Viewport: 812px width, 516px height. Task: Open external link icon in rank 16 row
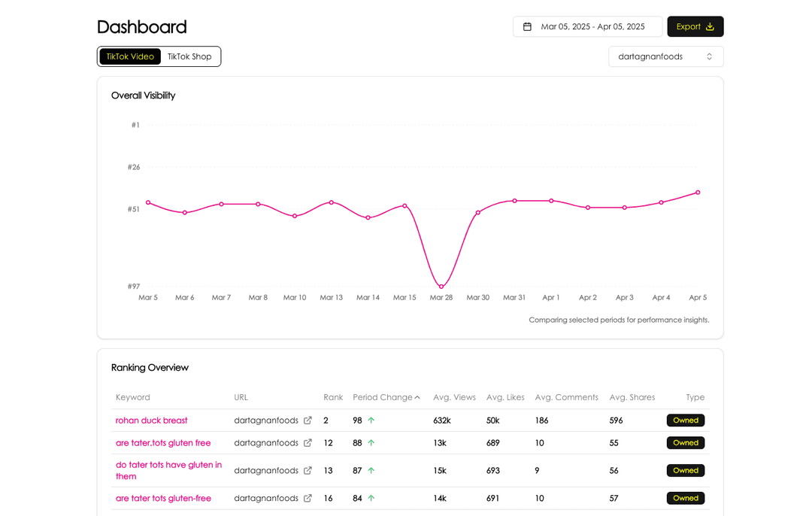point(308,498)
